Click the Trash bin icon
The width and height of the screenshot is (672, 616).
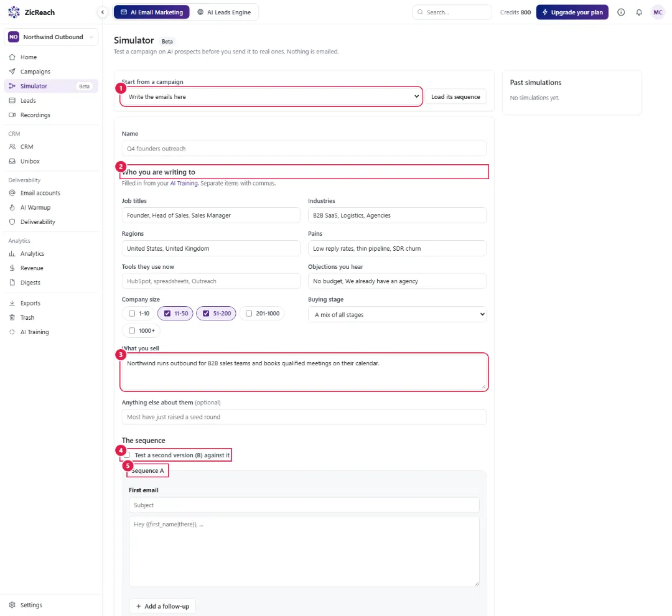[12, 318]
